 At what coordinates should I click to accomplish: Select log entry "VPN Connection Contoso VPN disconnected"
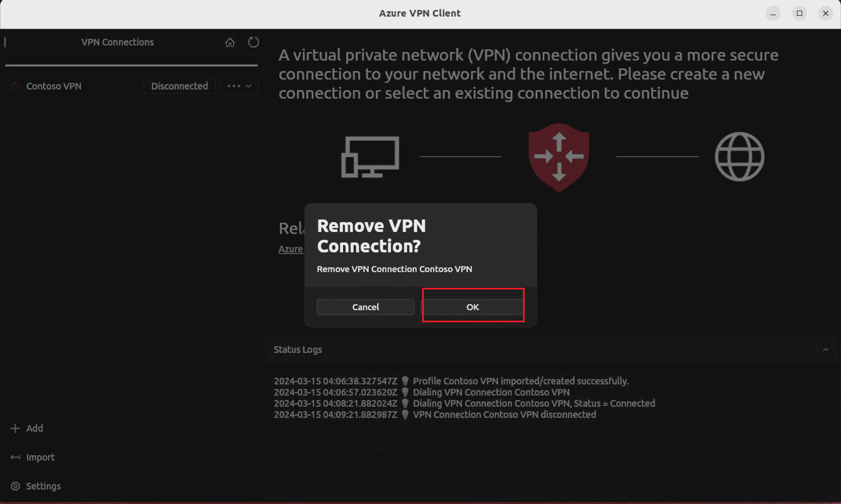504,415
